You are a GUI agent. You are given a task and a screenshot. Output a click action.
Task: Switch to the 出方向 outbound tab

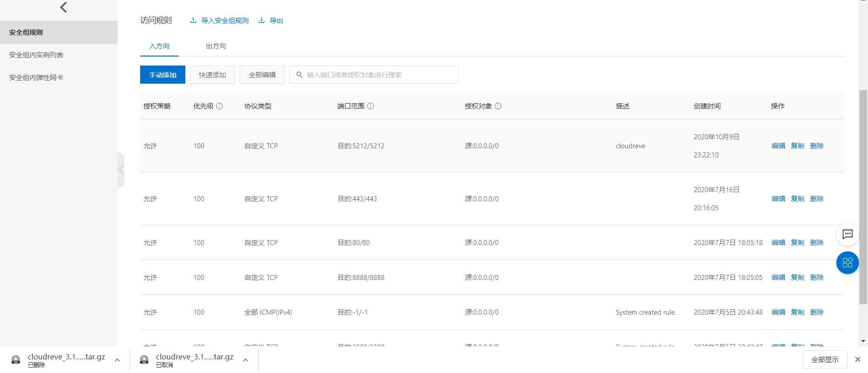pyautogui.click(x=216, y=46)
